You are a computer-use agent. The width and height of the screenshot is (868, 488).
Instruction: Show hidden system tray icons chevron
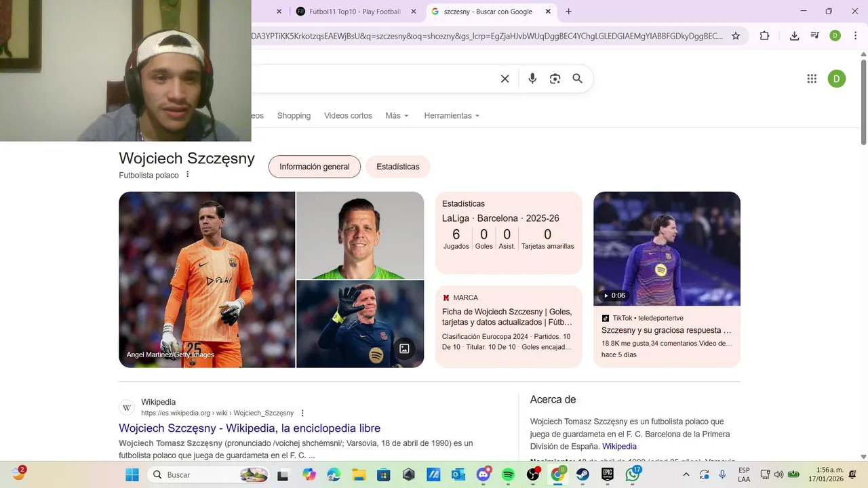coord(686,474)
